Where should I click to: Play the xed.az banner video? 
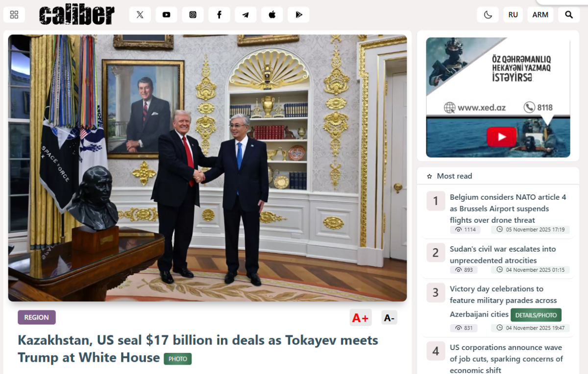[x=502, y=137]
